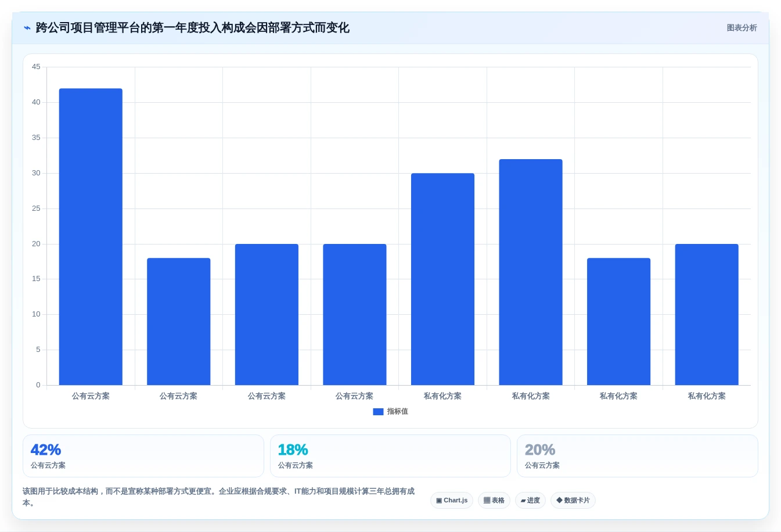Click the blue 指标值 legend color box
The width and height of the screenshot is (781, 532).
[x=378, y=412]
